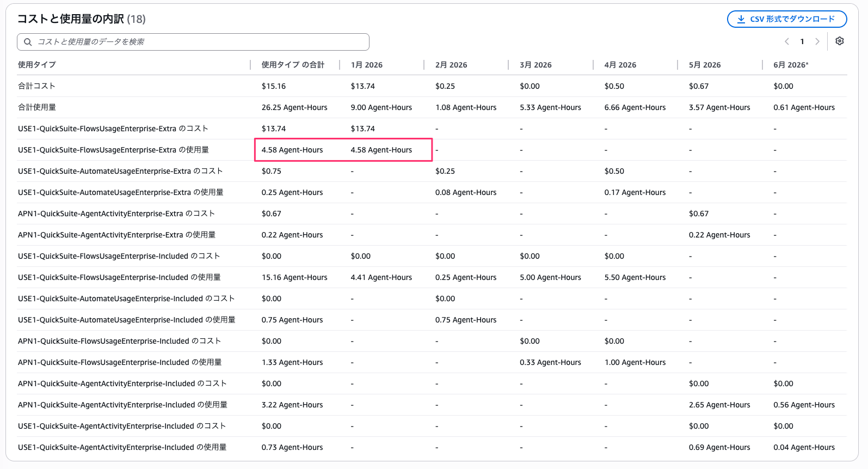Select APN1-QuickSuite-AgentActivityEnterprise-Included の使用量 row label
868x469 pixels.
click(122, 405)
